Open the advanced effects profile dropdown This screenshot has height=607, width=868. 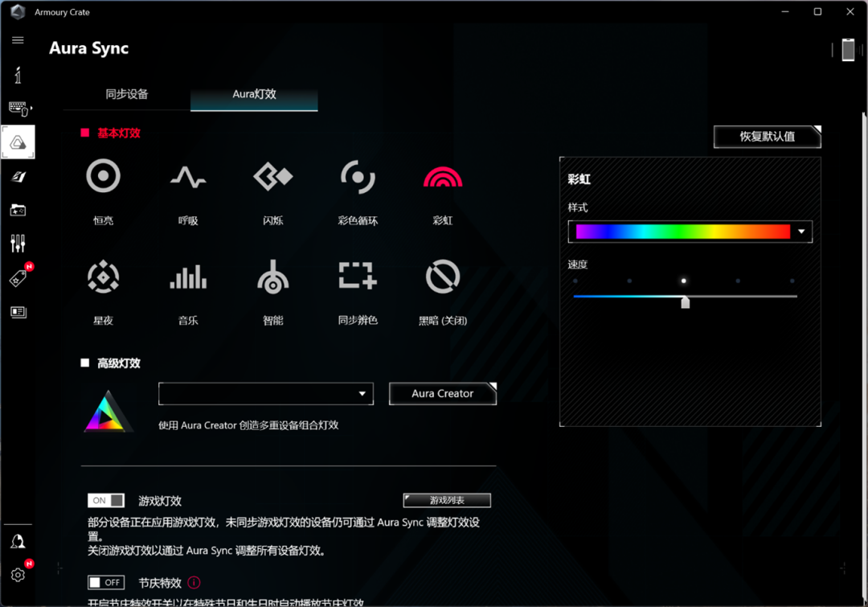click(x=266, y=394)
